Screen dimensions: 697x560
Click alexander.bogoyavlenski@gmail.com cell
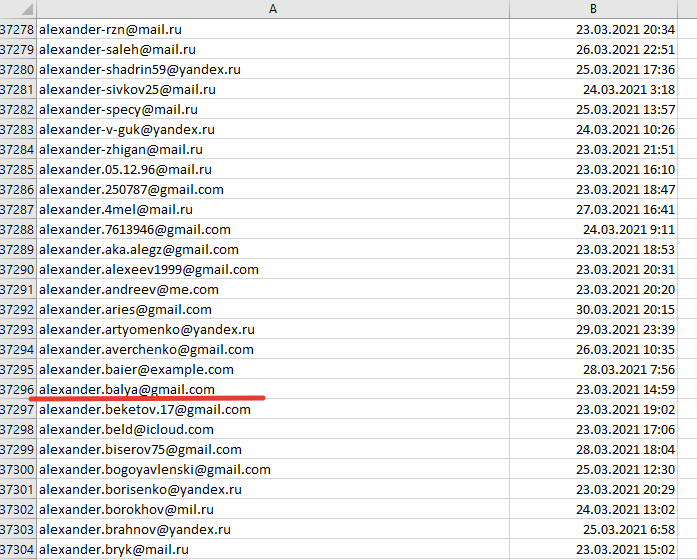click(155, 470)
